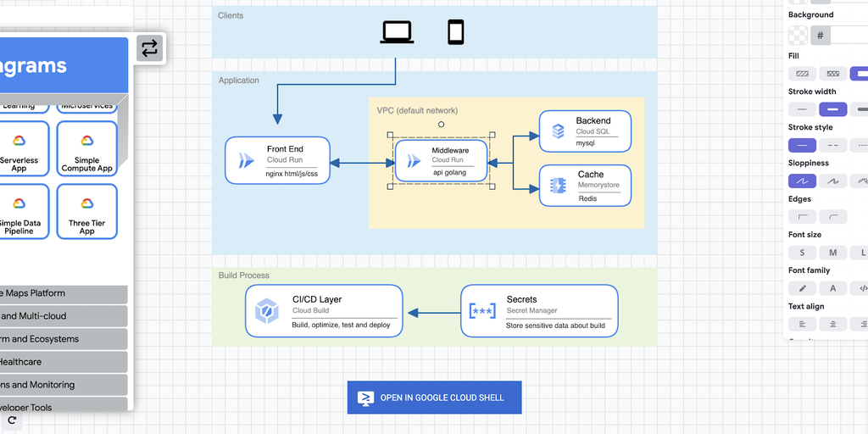Screen dimensions: 868x434
Task: Click the Front End Cloud Run icon
Action: tap(245, 161)
